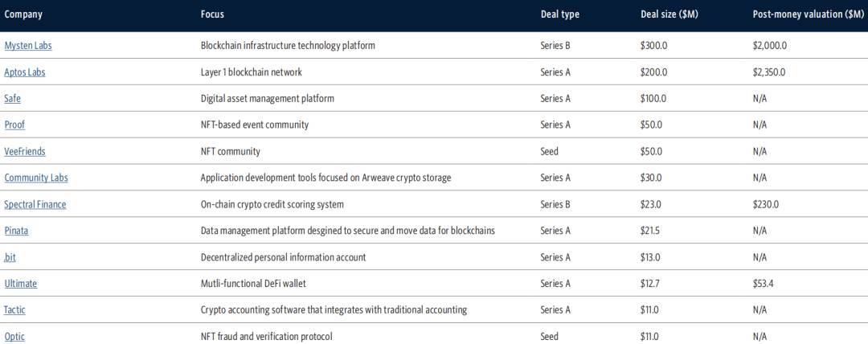The width and height of the screenshot is (868, 344).
Task: Click the Optic company link
Action: click(14, 337)
